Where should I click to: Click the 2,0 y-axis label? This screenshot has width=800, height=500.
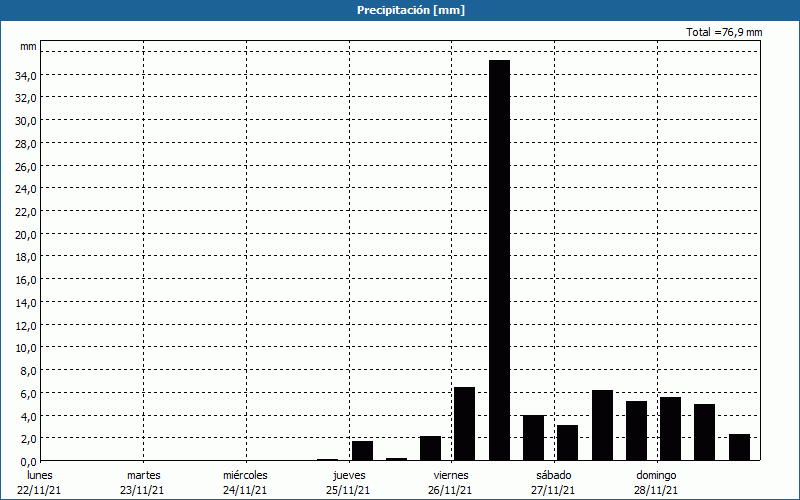(28, 439)
